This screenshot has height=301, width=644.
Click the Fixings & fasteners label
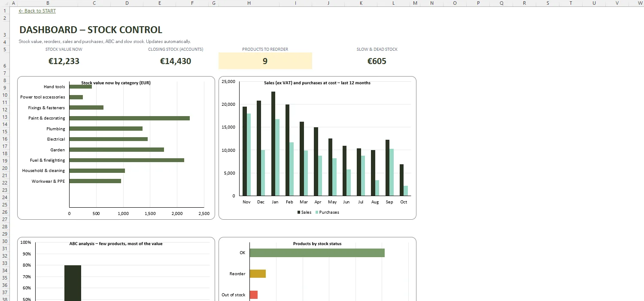47,108
